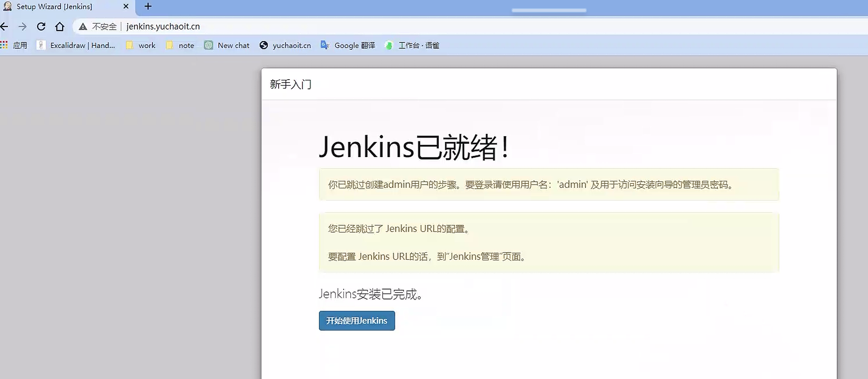Reload the Jenkins page
868x379 pixels.
point(41,27)
